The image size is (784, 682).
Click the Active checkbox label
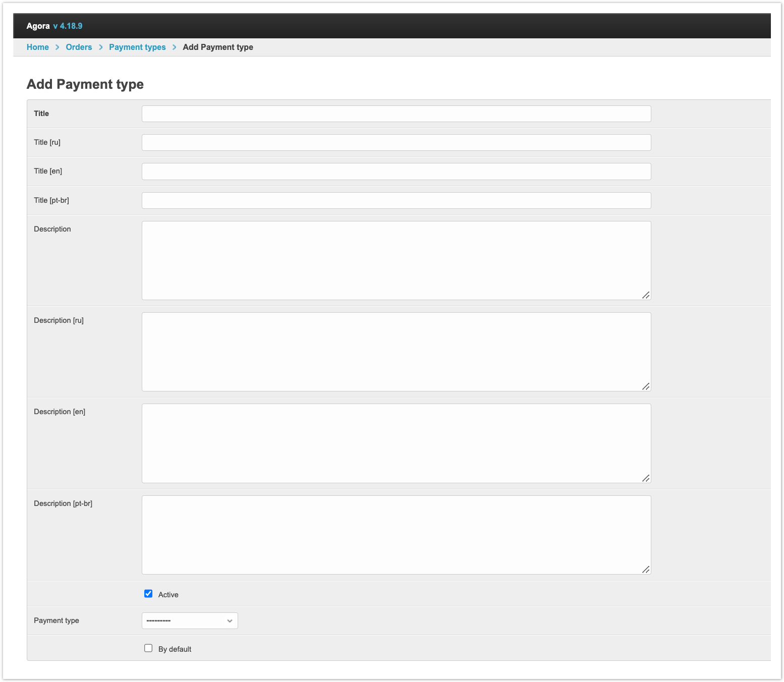(x=168, y=595)
